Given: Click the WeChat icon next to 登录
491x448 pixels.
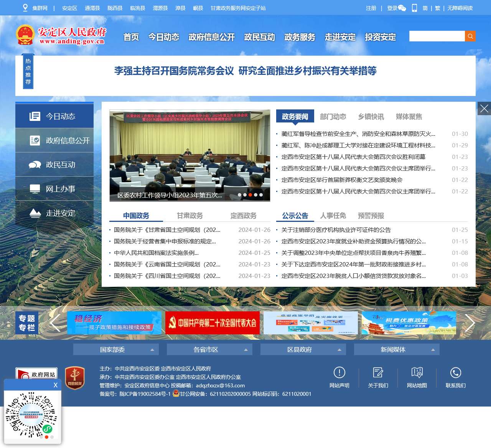Looking at the screenshot, I should point(402,8).
